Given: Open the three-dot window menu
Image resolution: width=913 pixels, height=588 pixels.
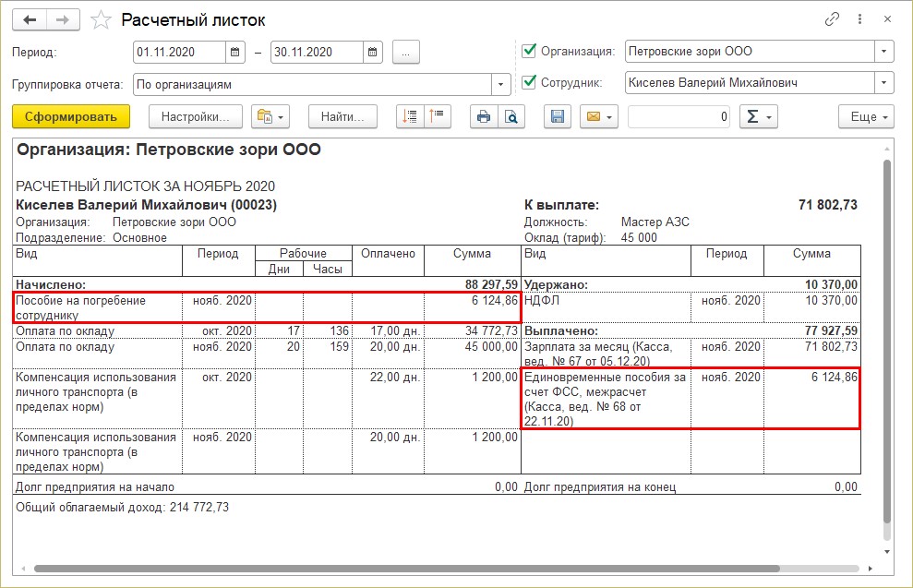Looking at the screenshot, I should [859, 19].
